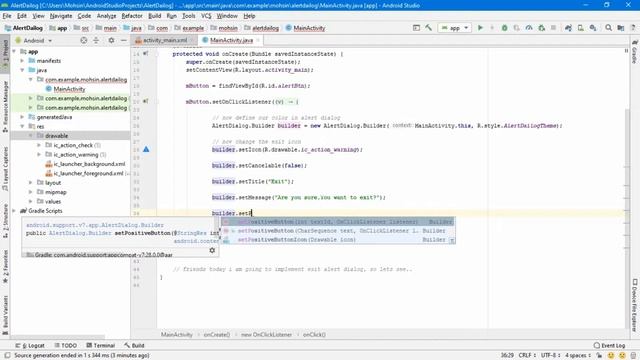The image size is (640, 360).
Task: Click UTF-8 encoding in status bar
Action: click(550, 356)
